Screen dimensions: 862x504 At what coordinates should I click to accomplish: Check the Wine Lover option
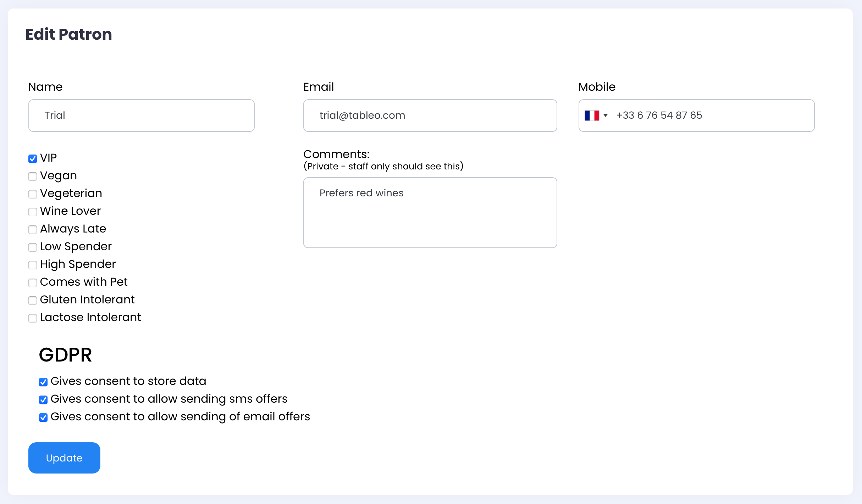click(33, 212)
